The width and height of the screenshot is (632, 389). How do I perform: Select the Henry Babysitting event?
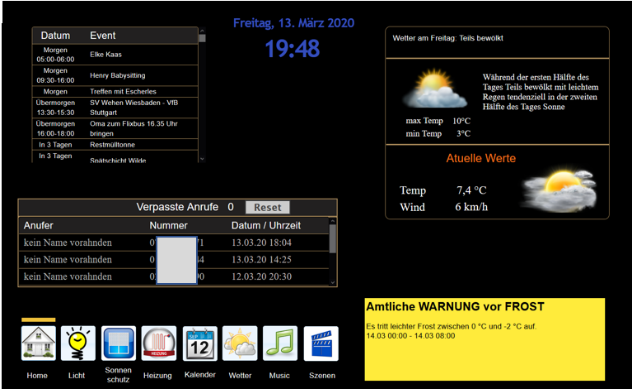[115, 75]
